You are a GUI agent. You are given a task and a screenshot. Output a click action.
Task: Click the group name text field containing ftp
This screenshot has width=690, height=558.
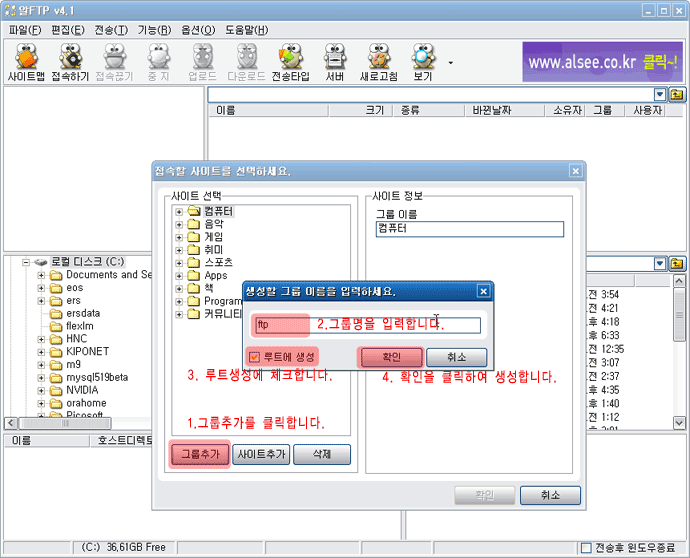coord(368,325)
